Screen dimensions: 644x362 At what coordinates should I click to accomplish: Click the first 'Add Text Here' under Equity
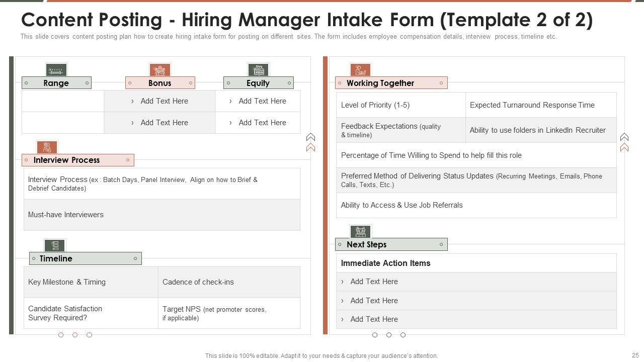pos(262,101)
